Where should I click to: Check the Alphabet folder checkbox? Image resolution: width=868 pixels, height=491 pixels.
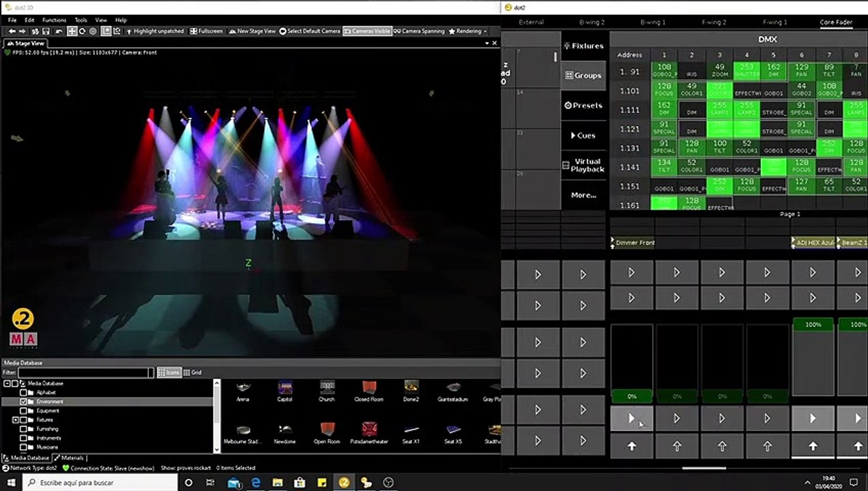click(24, 393)
